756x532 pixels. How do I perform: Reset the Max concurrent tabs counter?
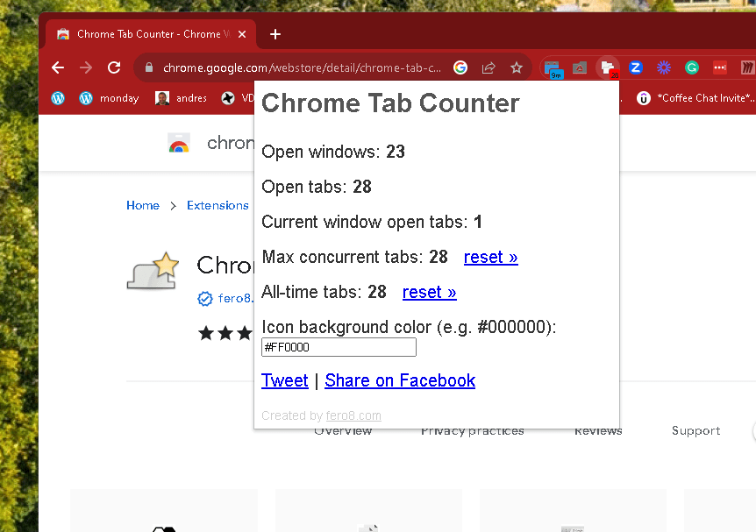pyautogui.click(x=490, y=257)
